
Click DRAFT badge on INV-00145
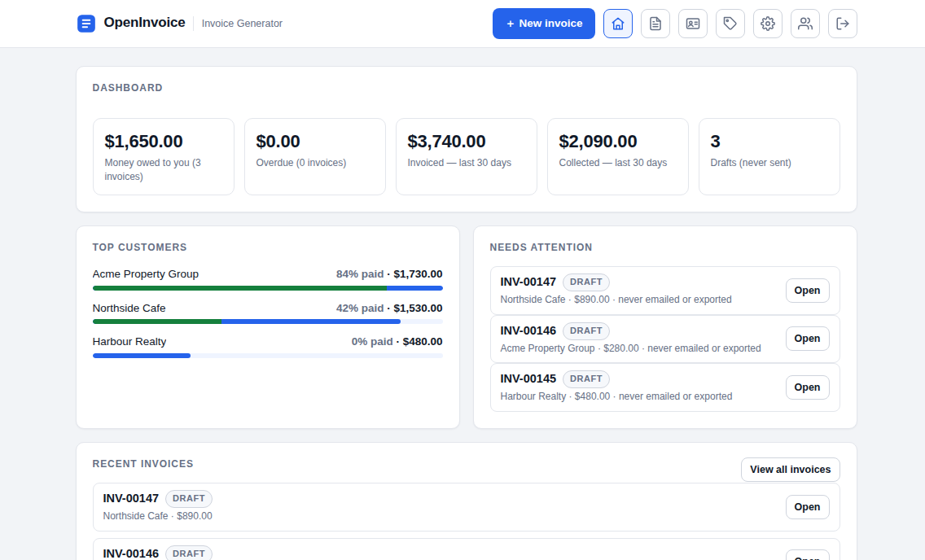pyautogui.click(x=585, y=379)
